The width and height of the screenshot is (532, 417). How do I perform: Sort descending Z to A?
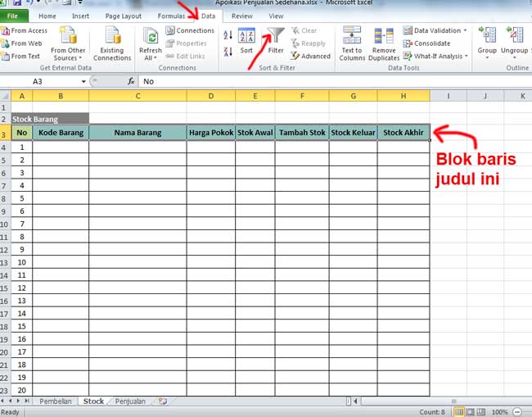pyautogui.click(x=228, y=52)
